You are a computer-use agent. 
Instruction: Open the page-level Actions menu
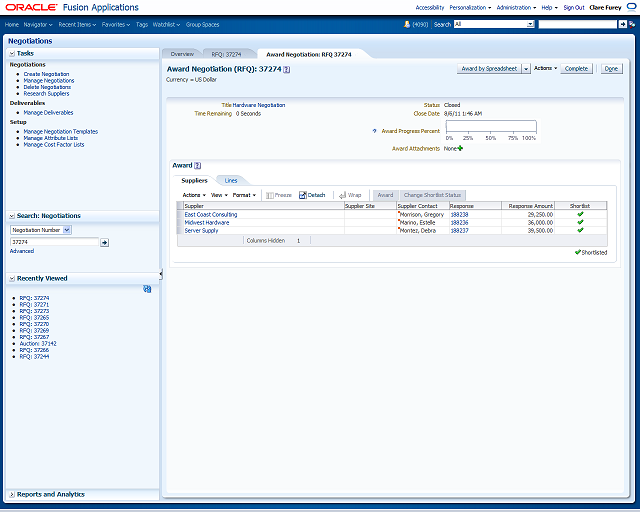(x=545, y=68)
